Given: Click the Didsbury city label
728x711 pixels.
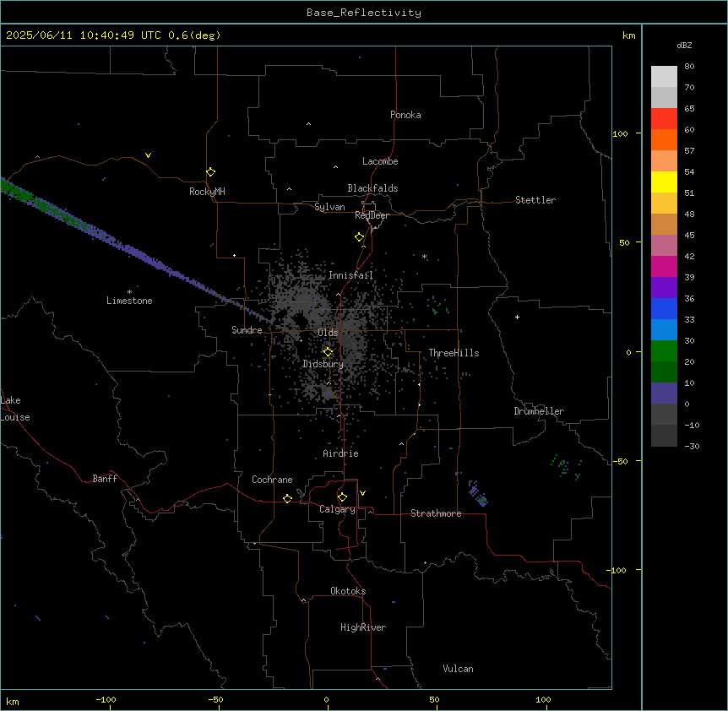Looking at the screenshot, I should [x=323, y=364].
